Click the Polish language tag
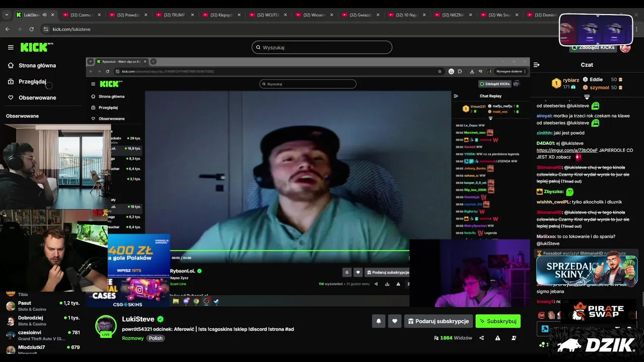This screenshot has width=644, height=362. click(155, 338)
